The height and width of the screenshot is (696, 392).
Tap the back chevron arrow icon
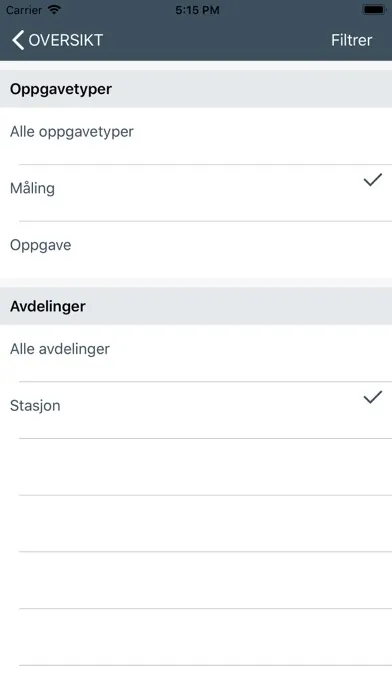pos(18,40)
